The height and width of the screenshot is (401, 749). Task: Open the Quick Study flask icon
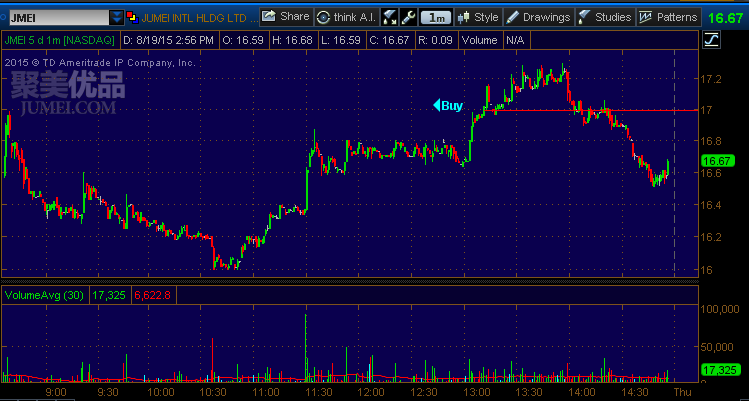pyautogui.click(x=388, y=17)
